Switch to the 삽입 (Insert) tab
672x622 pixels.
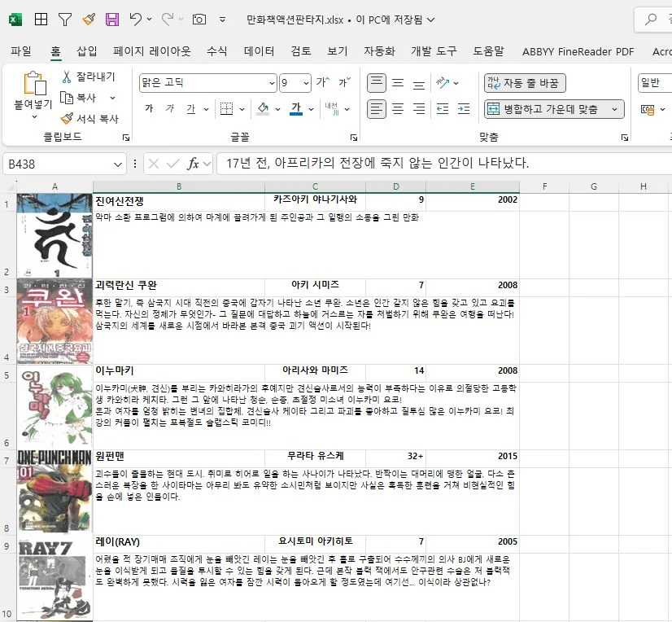tap(86, 51)
